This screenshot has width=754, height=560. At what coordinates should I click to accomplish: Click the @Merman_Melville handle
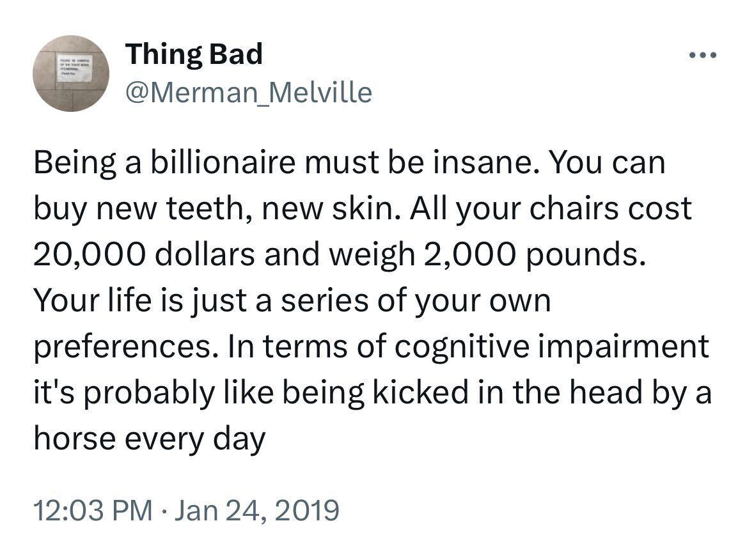tap(248, 93)
